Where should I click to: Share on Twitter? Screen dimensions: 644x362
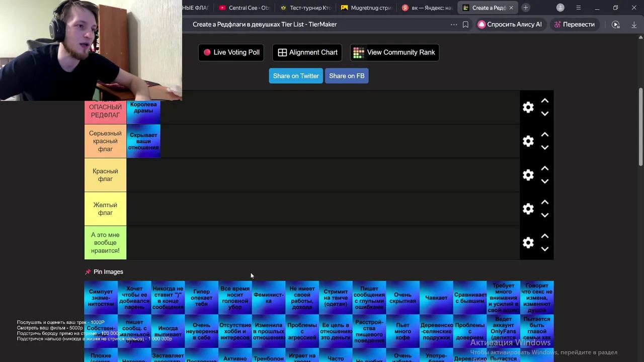pyautogui.click(x=296, y=76)
